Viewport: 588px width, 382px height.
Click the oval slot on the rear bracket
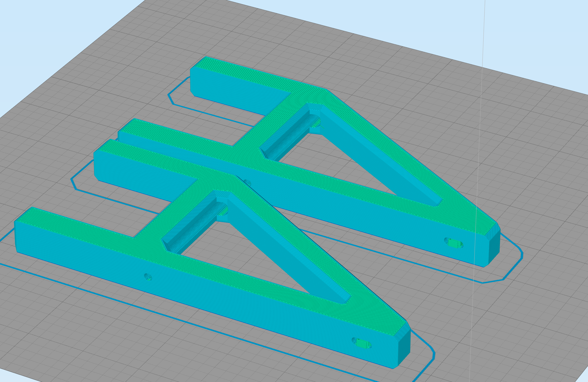(454, 243)
